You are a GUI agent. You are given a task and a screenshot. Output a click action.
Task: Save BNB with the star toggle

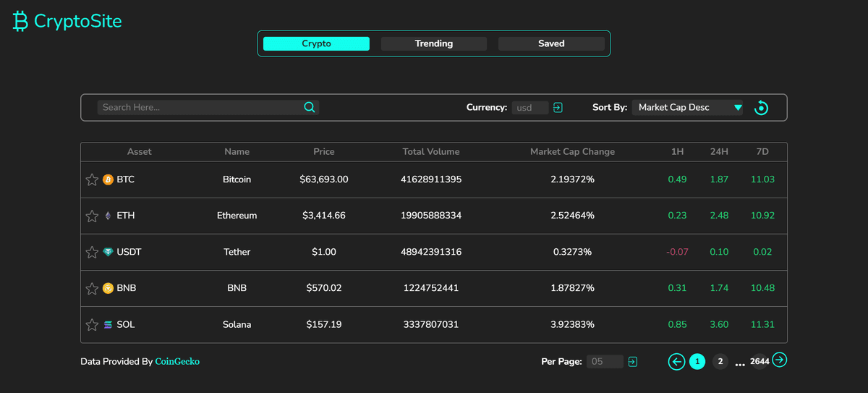click(x=92, y=288)
